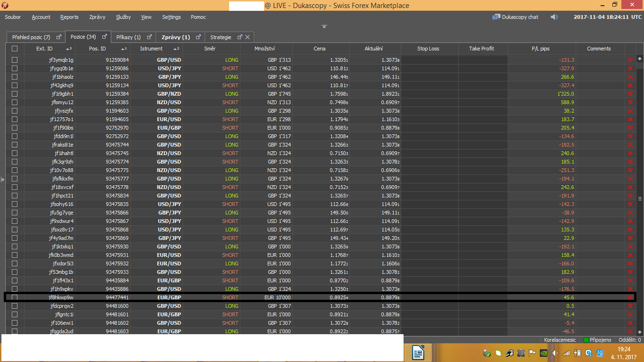Sort by Cena column header
This screenshot has width=644, height=362.
tap(321, 49)
